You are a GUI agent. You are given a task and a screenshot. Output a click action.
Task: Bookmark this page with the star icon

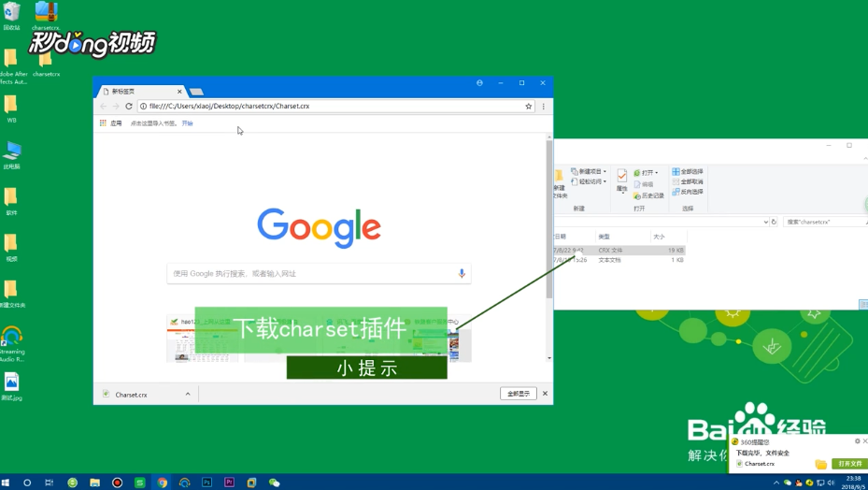click(x=529, y=106)
